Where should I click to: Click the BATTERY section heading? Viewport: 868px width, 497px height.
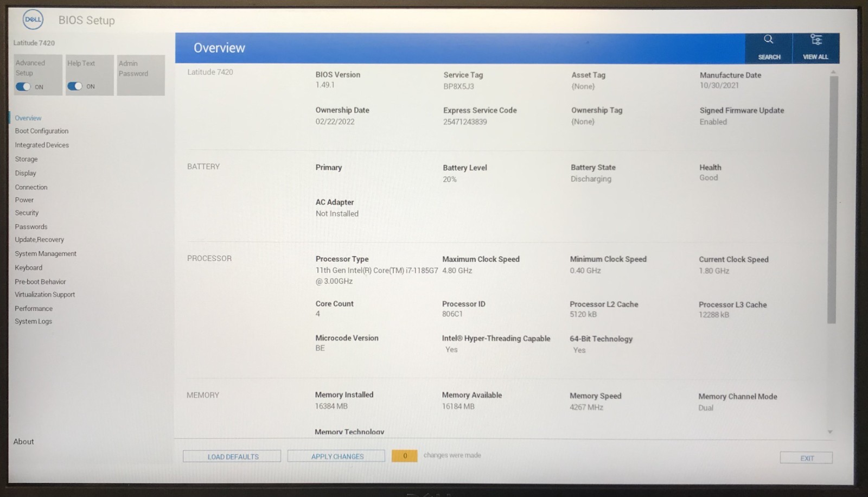tap(203, 167)
